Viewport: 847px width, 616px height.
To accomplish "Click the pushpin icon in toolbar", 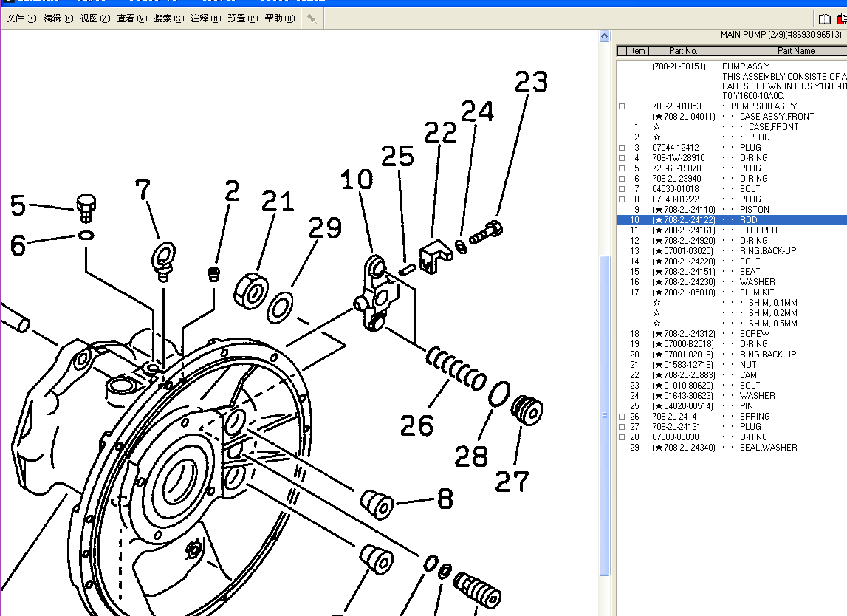I will pyautogui.click(x=312, y=18).
